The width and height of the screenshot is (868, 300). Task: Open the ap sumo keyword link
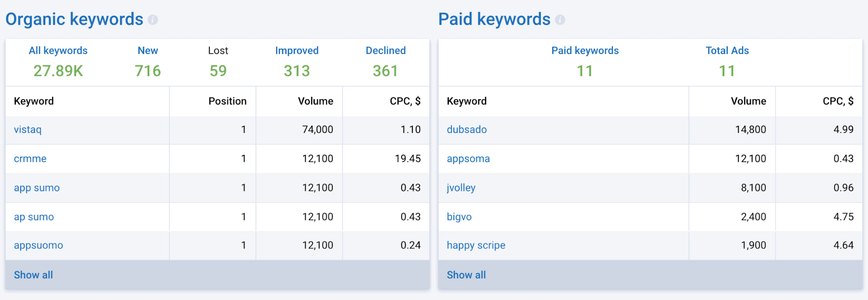click(34, 217)
